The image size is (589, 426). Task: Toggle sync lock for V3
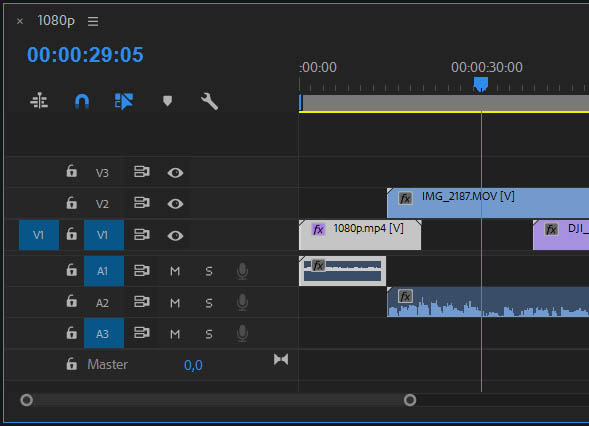point(142,172)
